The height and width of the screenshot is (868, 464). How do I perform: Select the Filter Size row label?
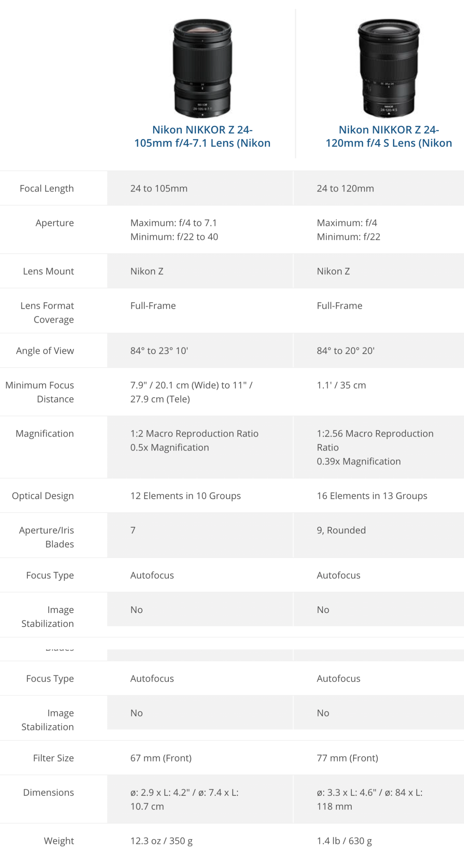point(54,758)
